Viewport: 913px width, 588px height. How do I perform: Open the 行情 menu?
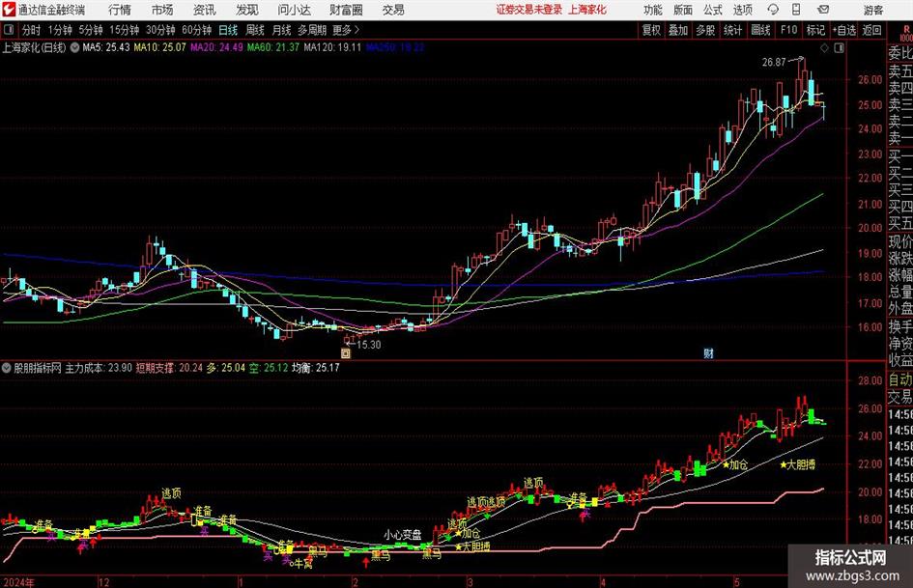[120, 10]
